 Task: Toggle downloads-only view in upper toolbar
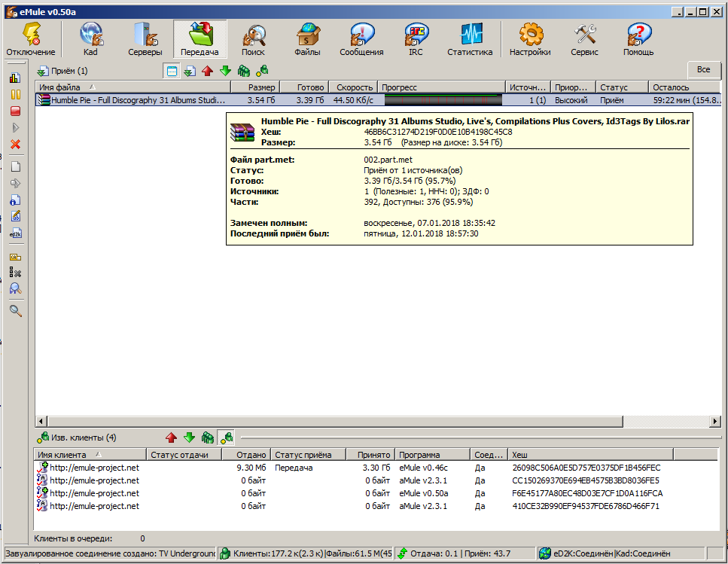(190, 71)
